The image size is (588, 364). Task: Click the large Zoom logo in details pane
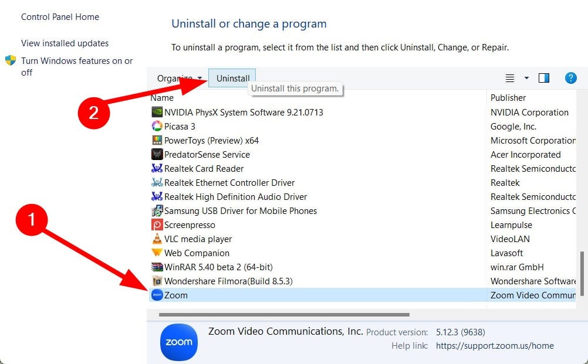point(179,342)
